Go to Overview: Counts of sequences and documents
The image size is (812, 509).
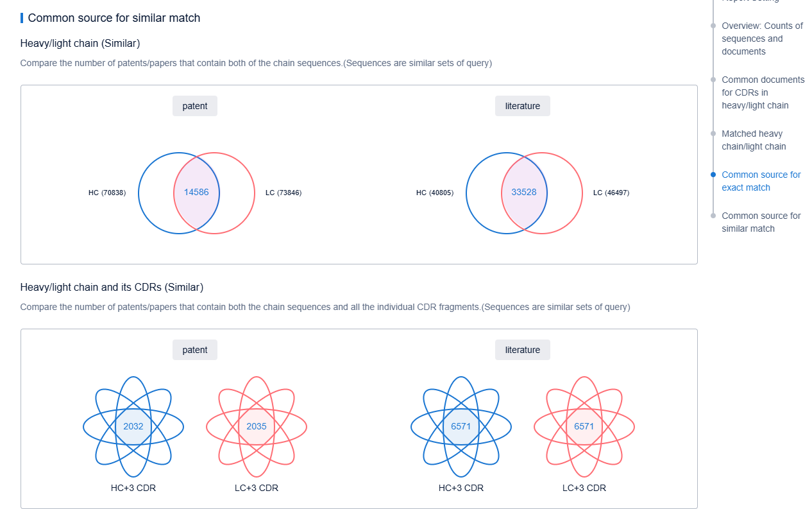(762, 39)
